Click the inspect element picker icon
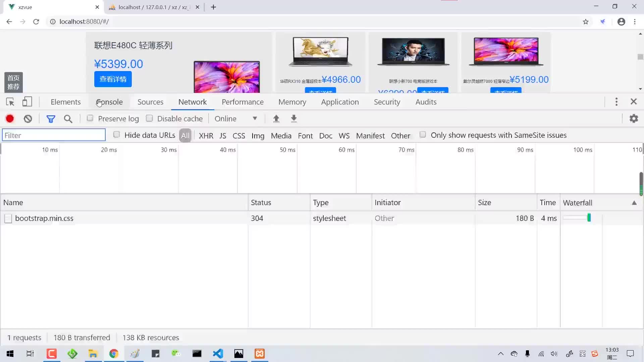 pos(10,102)
